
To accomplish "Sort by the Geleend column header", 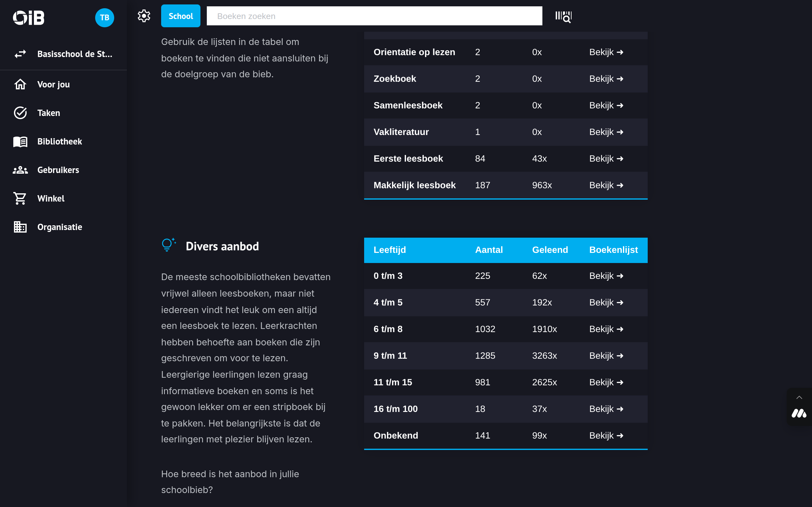I will 550,250.
